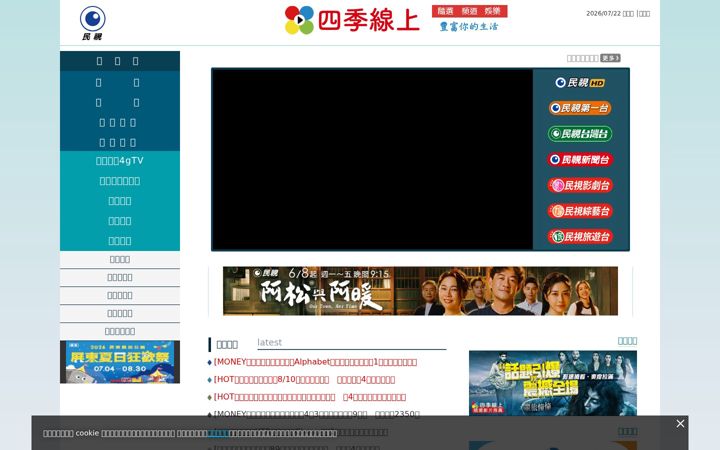Close the cookie notice with X
This screenshot has height=450, width=720.
pos(680,424)
